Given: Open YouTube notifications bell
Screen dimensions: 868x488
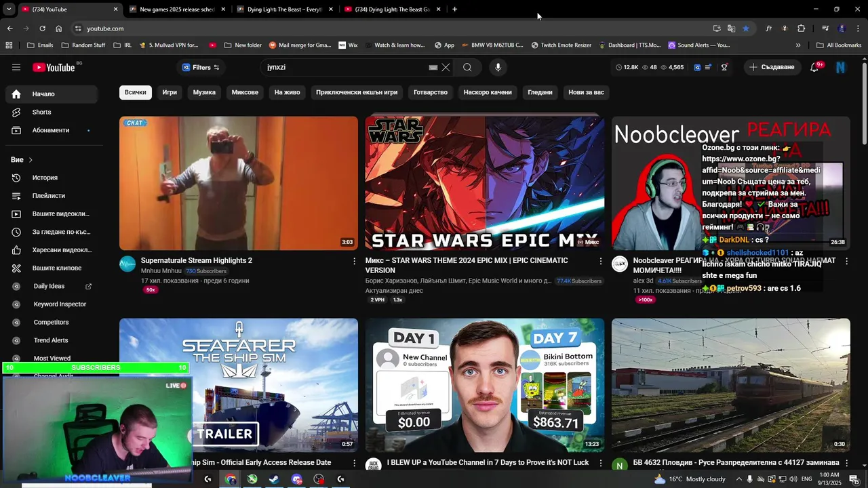Looking at the screenshot, I should tap(815, 67).
